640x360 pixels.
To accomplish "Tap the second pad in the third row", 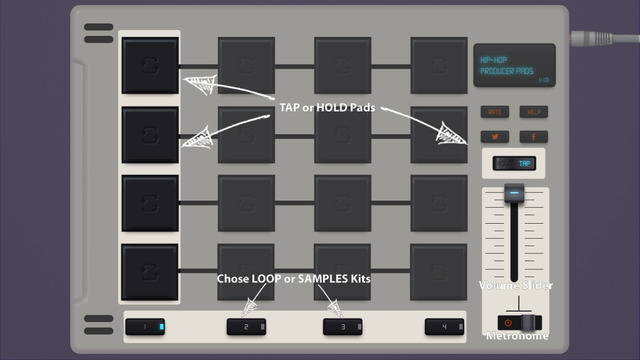I will (x=246, y=203).
